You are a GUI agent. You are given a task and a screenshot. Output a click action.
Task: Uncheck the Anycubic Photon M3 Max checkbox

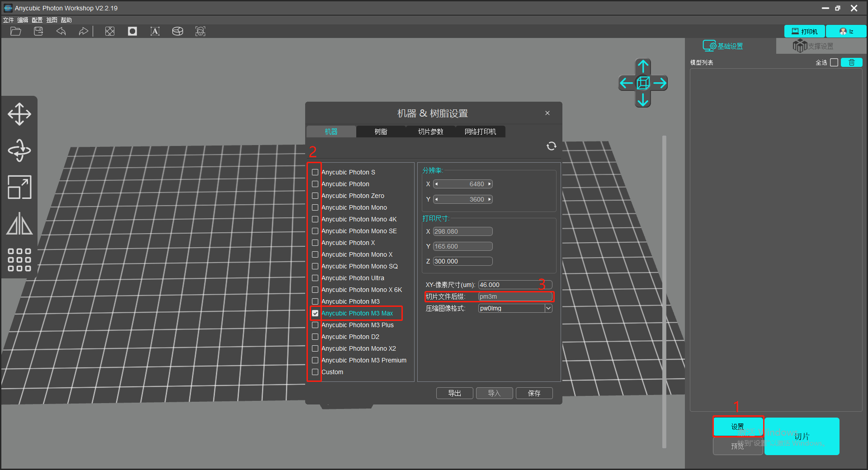(315, 313)
